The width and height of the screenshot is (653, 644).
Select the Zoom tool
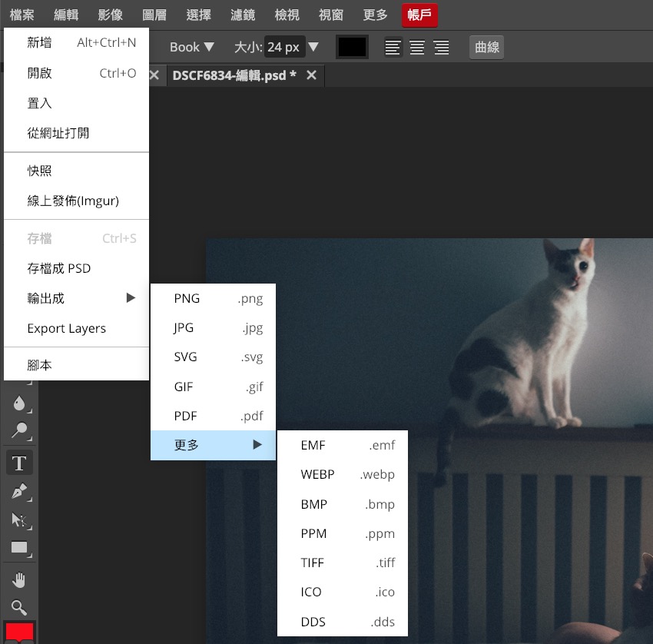point(19,607)
